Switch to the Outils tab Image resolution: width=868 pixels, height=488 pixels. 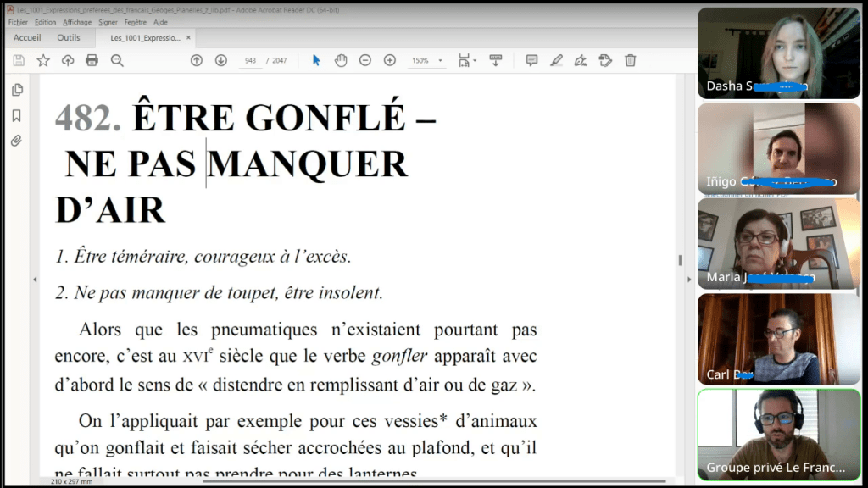tap(69, 37)
